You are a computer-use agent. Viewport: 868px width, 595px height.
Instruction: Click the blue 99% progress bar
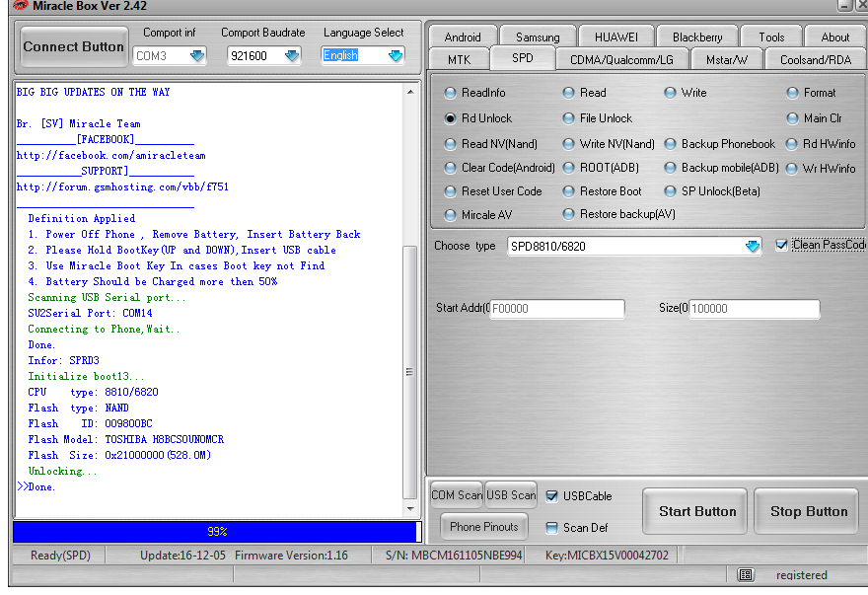coord(216,532)
